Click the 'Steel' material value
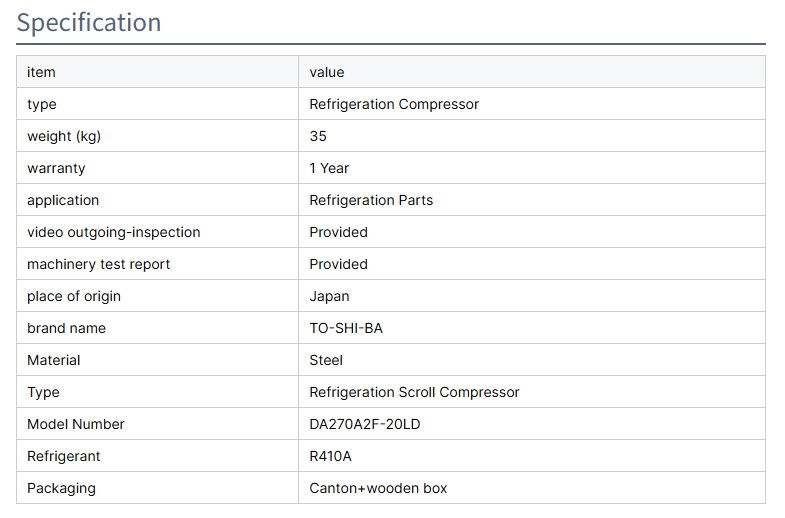 click(326, 360)
